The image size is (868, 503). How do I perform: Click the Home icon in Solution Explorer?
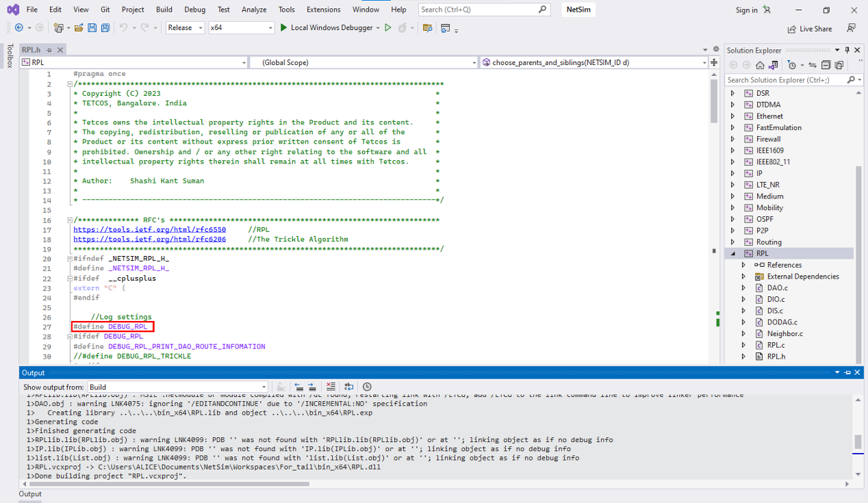tap(760, 65)
